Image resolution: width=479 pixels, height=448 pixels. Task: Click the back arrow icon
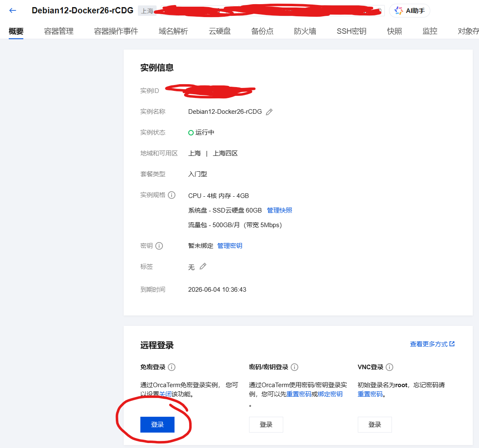(12, 11)
